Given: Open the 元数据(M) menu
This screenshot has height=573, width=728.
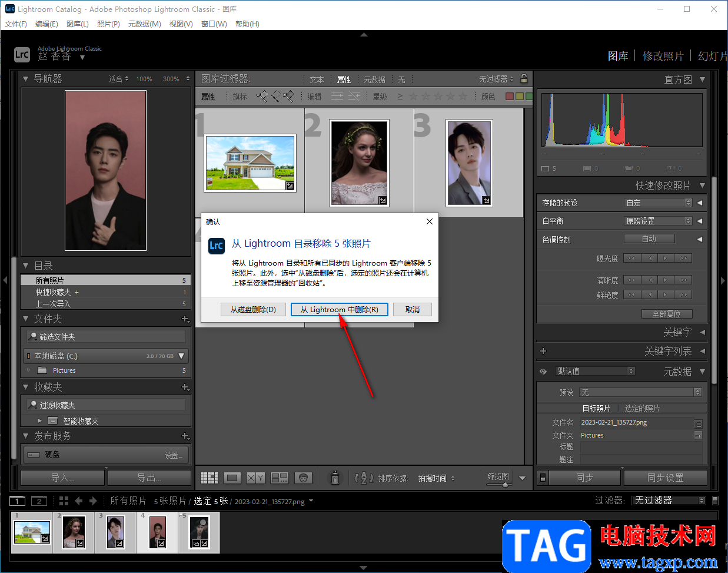Looking at the screenshot, I should coord(144,24).
